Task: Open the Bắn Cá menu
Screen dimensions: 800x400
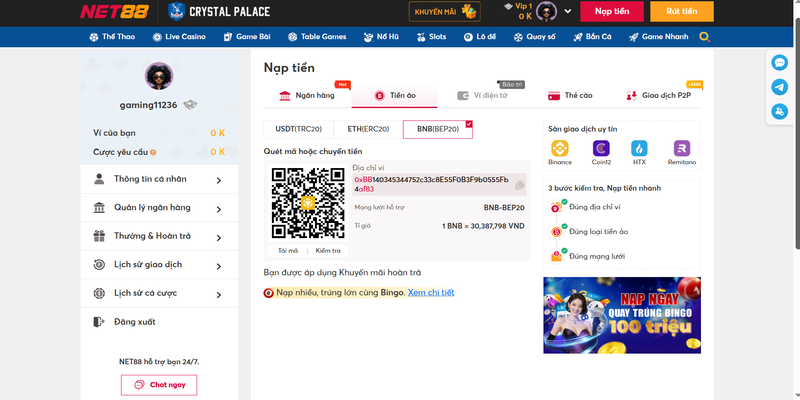Action: [592, 37]
